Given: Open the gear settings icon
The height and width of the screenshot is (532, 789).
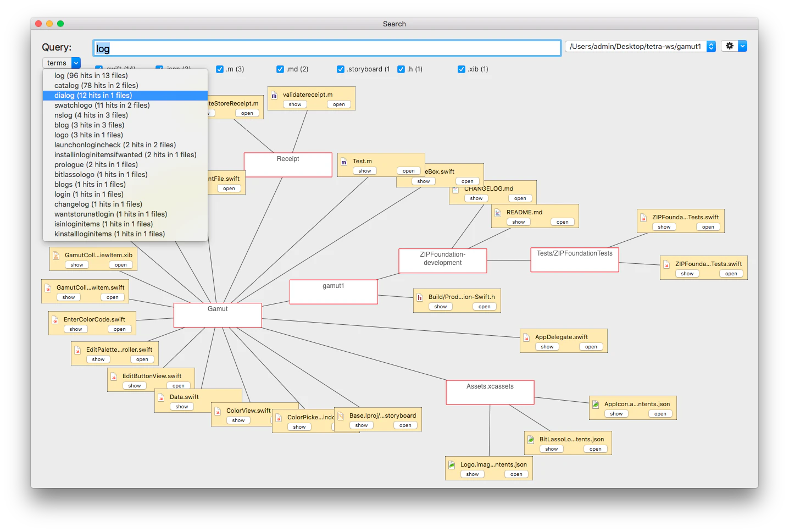Looking at the screenshot, I should tap(729, 46).
